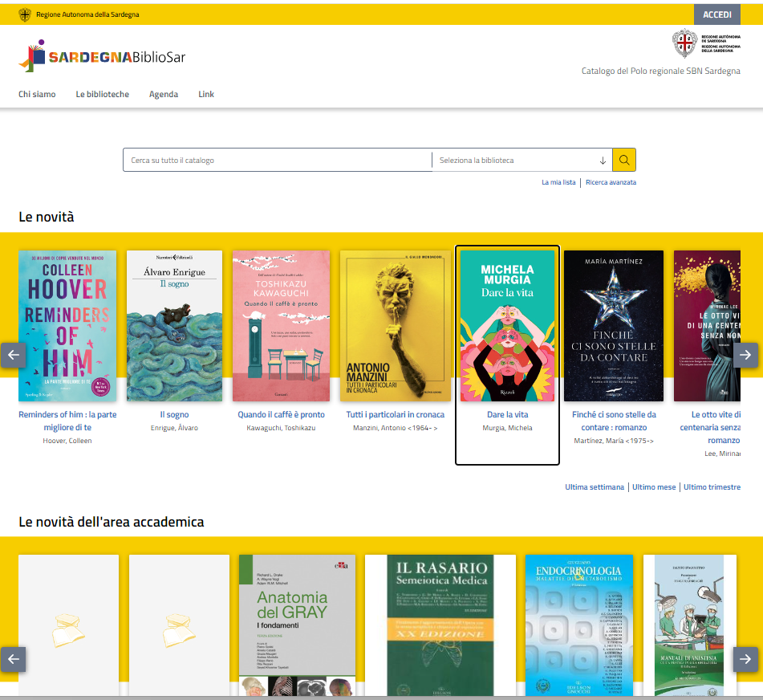
Task: Click the Regione Autonoma della Sardegna emblem
Action: click(x=684, y=44)
